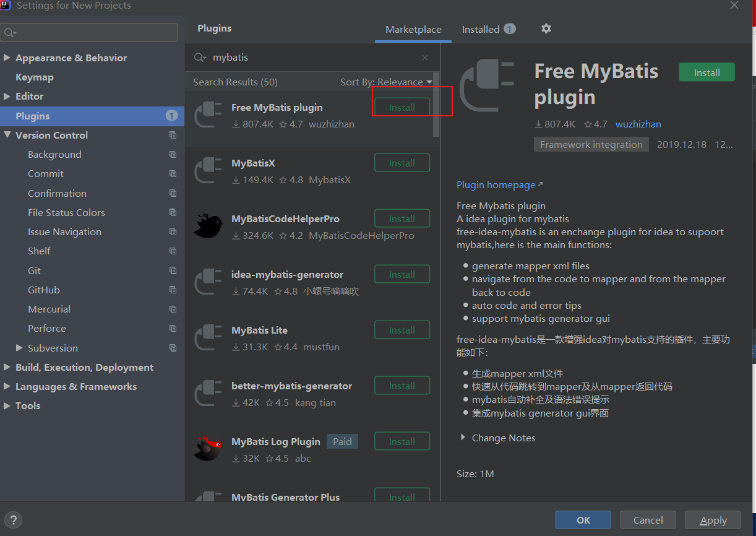Screen dimensions: 756x536
Task: Click the MyBatisCodeHelperPro bird icon
Action: click(x=208, y=226)
